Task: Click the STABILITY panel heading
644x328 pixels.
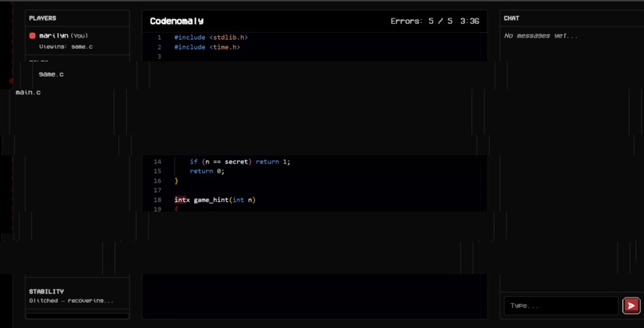Action: pos(46,291)
